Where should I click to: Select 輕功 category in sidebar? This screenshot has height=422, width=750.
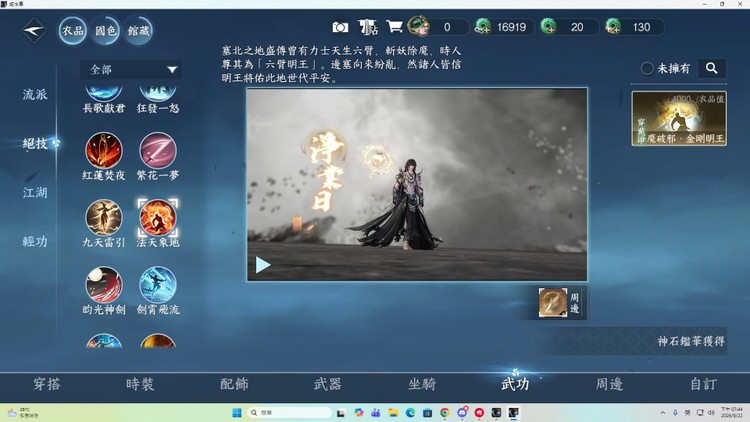[x=35, y=241]
